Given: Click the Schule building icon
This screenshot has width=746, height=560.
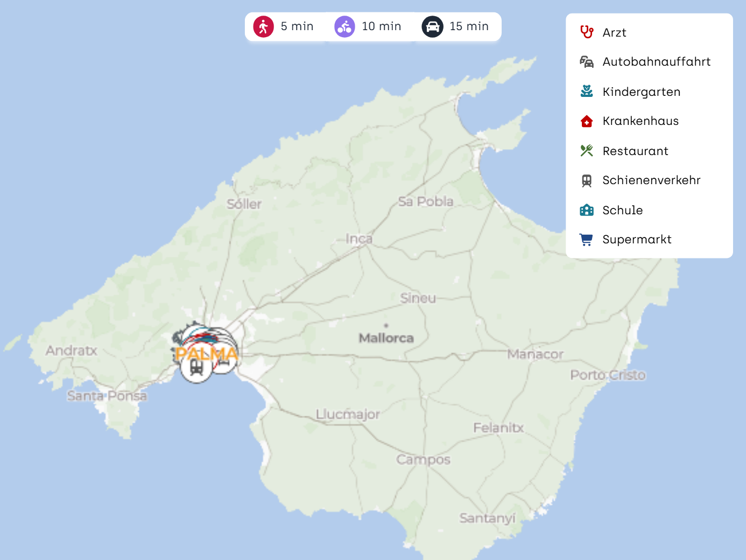Looking at the screenshot, I should (587, 210).
